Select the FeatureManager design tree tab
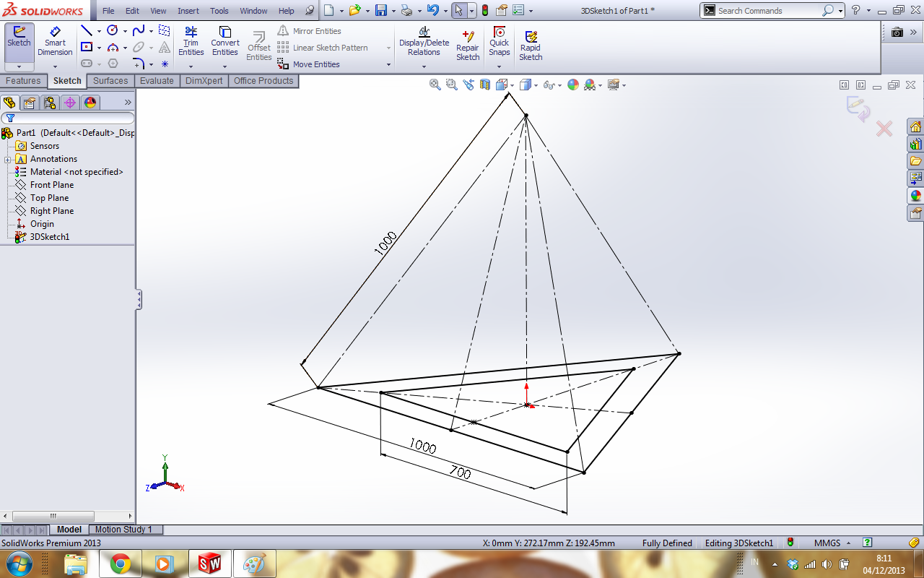The image size is (924, 578). 9,103
